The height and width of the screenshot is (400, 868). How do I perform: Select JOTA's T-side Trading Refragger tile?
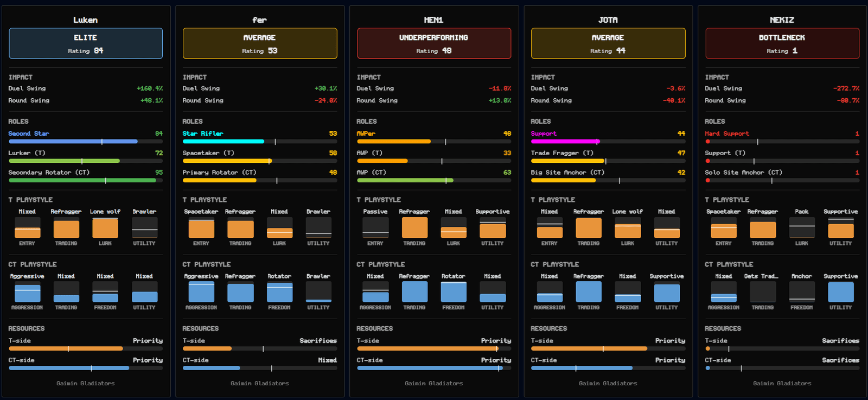(x=589, y=228)
